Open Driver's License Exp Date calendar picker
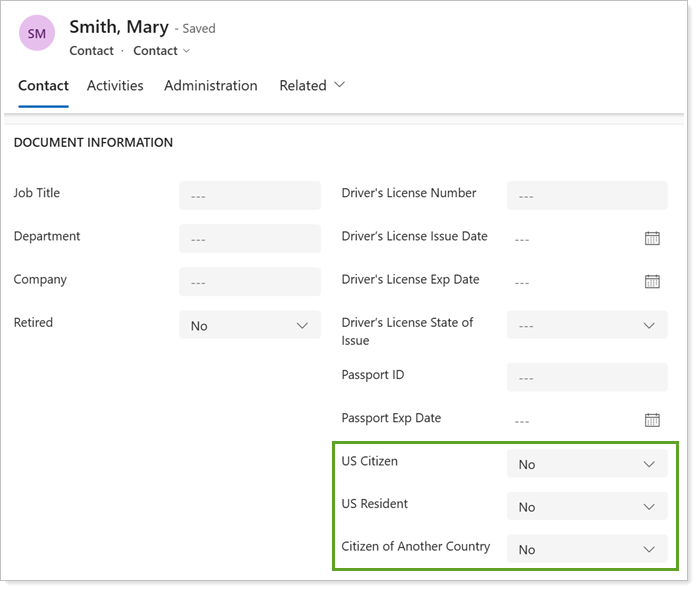The width and height of the screenshot is (697, 590). 652,281
